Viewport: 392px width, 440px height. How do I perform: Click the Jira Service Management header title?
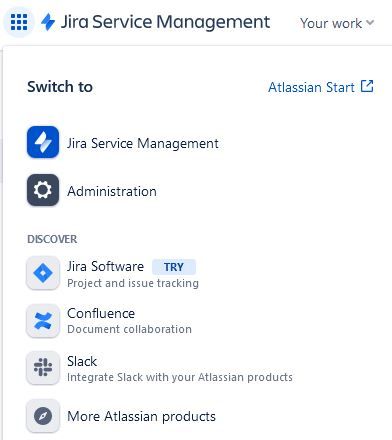click(x=165, y=22)
